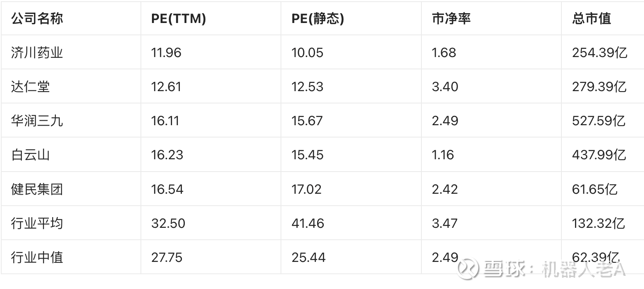Click the 华润三九 company name
The width and height of the screenshot is (644, 289).
[x=37, y=121]
